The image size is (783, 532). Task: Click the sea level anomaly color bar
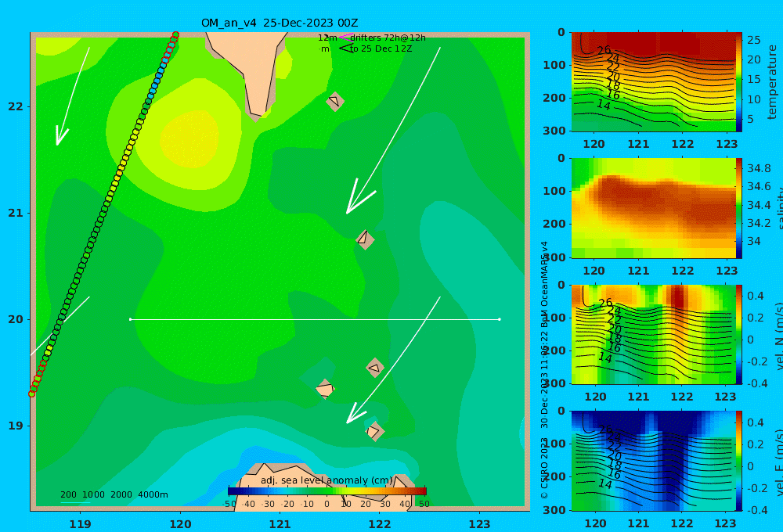[327, 491]
